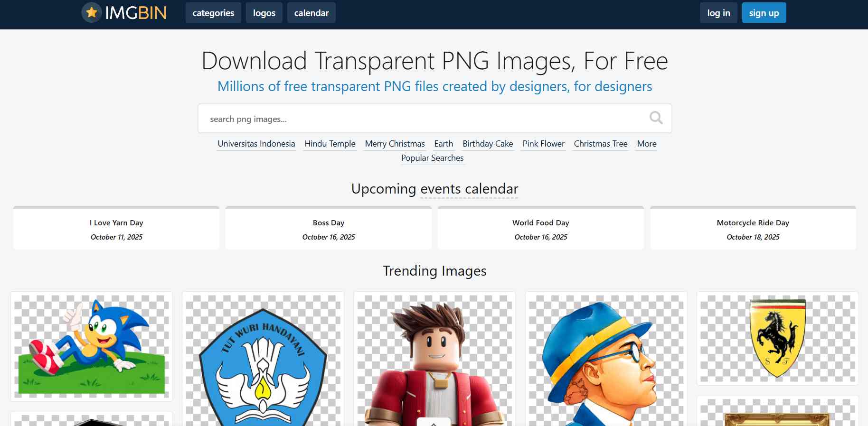Image resolution: width=868 pixels, height=426 pixels.
Task: Choose the Birthday Cake search suggestion
Action: point(488,144)
